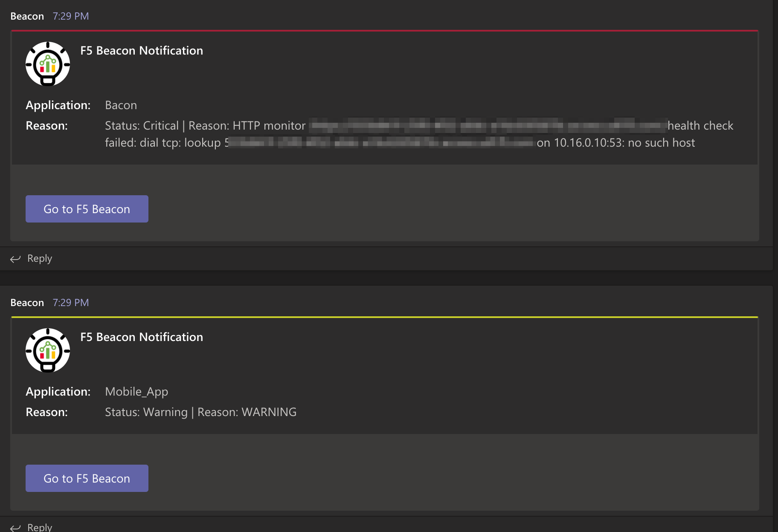This screenshot has width=778, height=532.
Task: Reply to the Bacon critical notification
Action: [x=39, y=258]
